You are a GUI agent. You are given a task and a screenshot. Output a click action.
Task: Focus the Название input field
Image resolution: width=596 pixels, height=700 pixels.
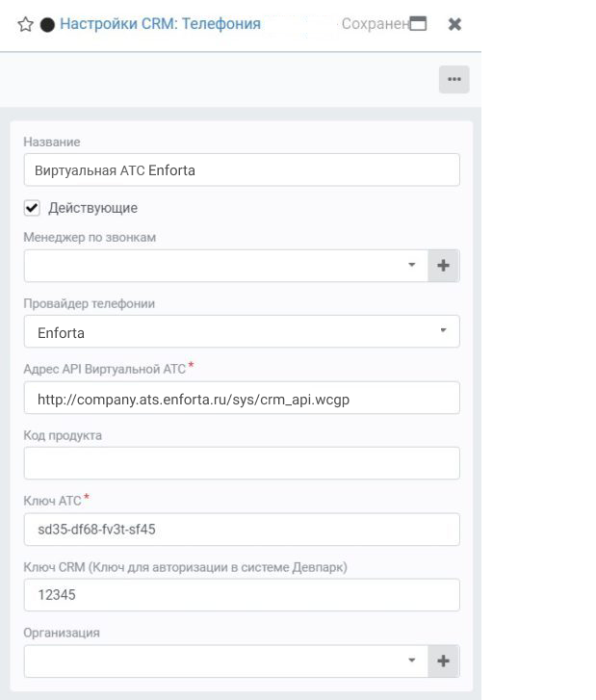(242, 170)
